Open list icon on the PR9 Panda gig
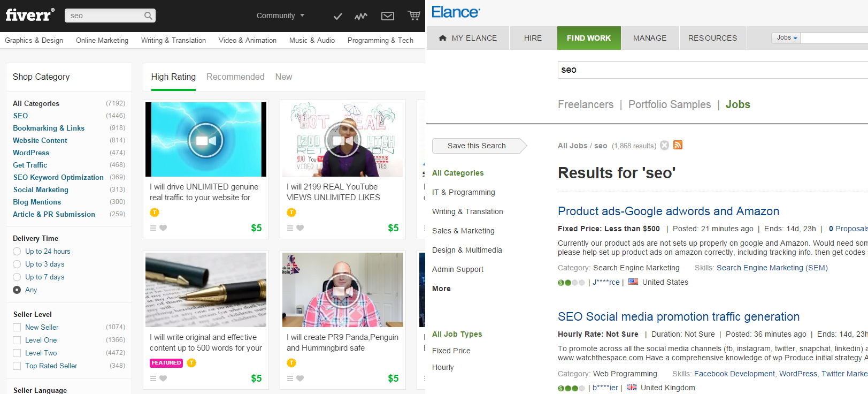 click(x=290, y=378)
